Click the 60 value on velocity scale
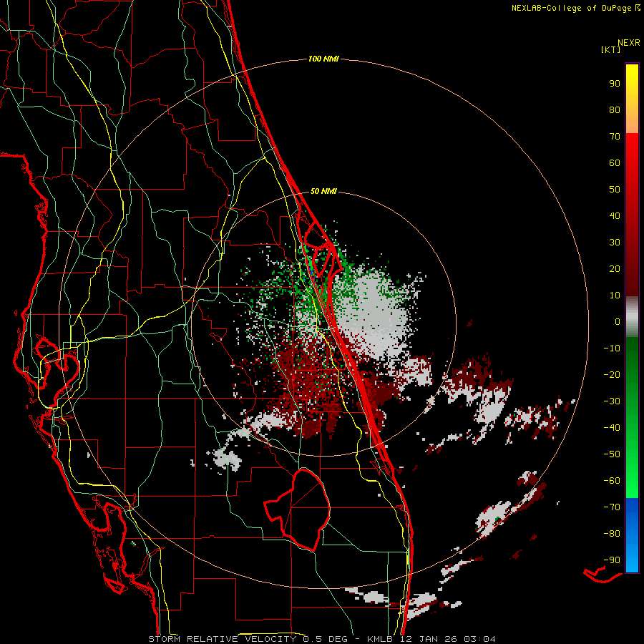 (x=615, y=163)
